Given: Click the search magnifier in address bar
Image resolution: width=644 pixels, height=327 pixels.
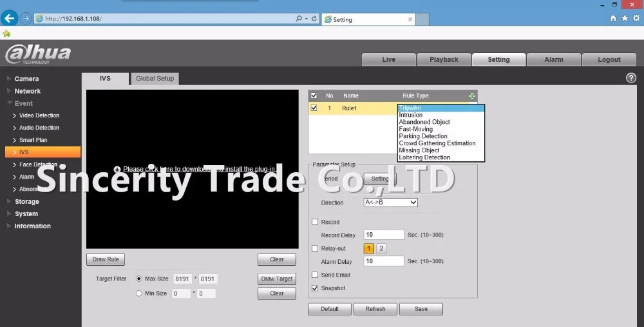Looking at the screenshot, I should click(x=299, y=19).
